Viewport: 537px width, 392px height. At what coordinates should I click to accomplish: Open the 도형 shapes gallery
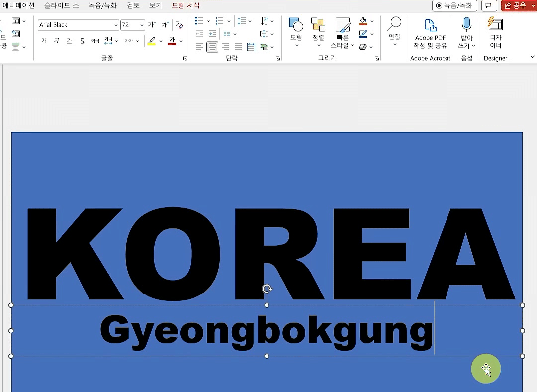tap(296, 32)
